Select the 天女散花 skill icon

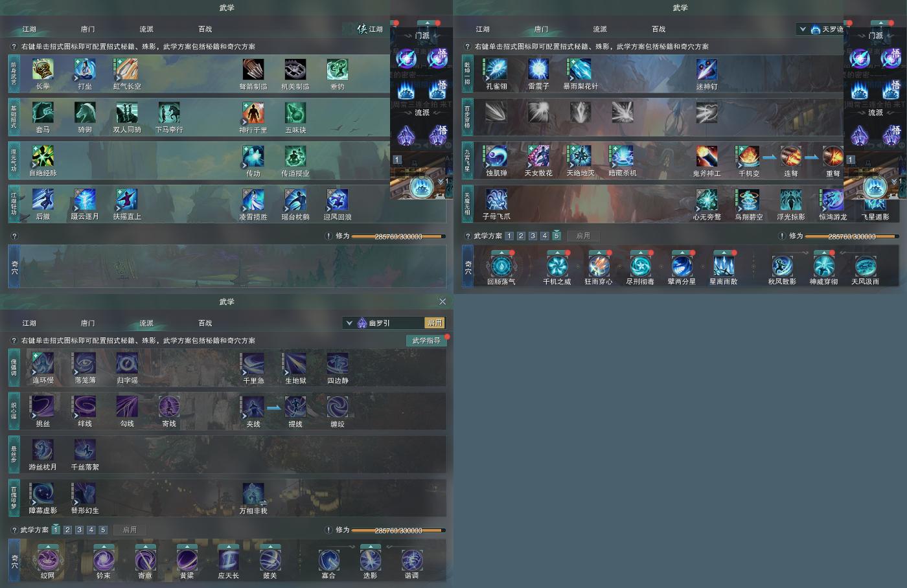tap(538, 156)
